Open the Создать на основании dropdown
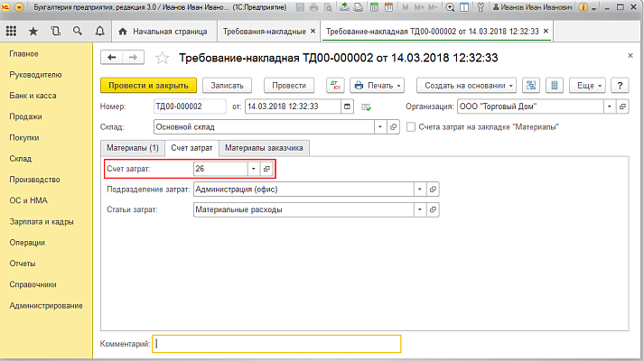This screenshot has width=644, height=361. click(x=467, y=86)
